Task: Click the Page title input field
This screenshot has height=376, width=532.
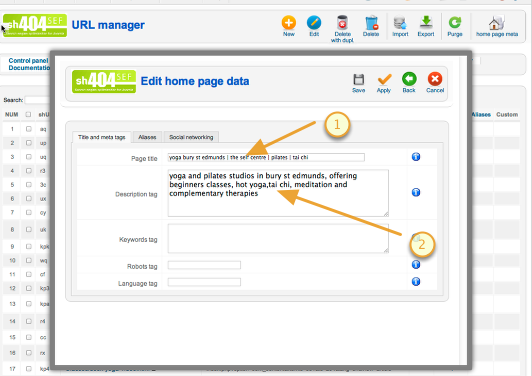Action: [266, 157]
